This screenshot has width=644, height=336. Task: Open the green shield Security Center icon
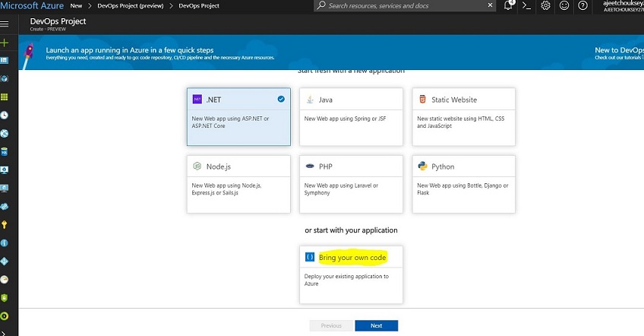[x=4, y=298]
